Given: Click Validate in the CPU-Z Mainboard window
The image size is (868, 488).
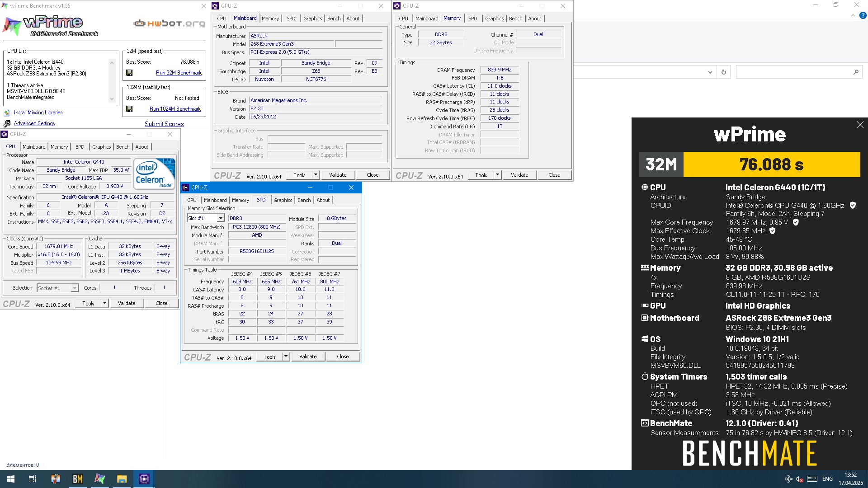Looking at the screenshot, I should 338,175.
